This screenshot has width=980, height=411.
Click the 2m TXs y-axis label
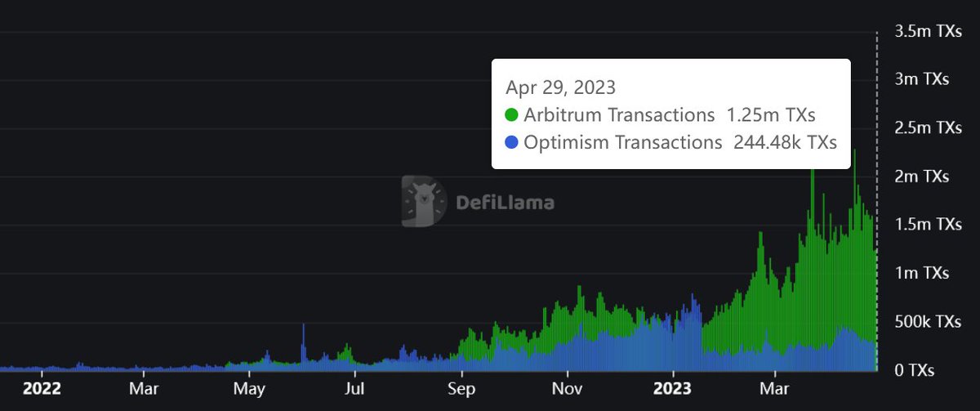(922, 176)
